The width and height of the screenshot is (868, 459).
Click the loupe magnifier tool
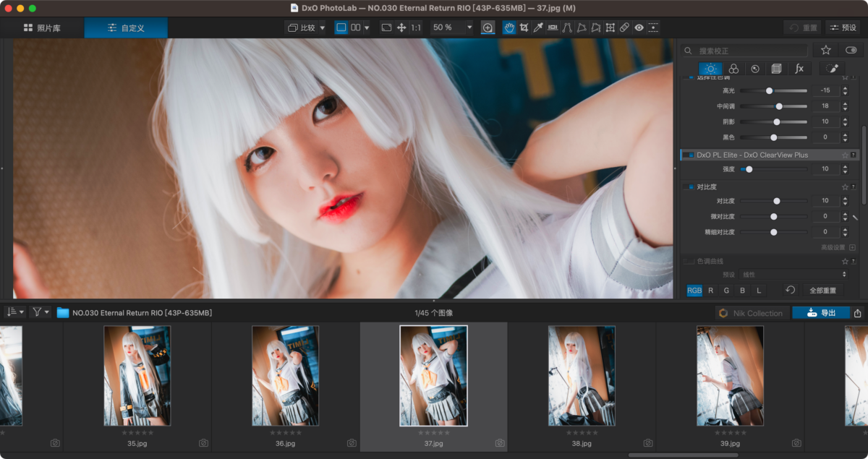pos(488,27)
